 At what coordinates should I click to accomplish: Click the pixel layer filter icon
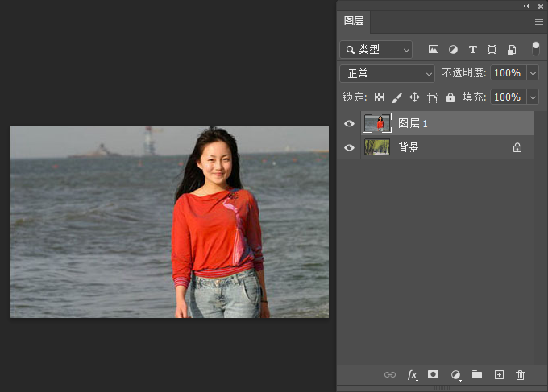pos(434,50)
